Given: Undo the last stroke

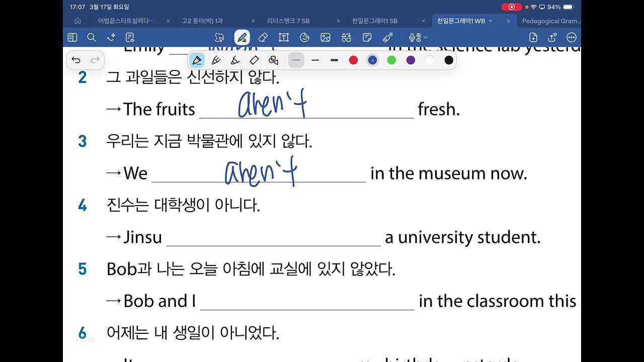Looking at the screenshot, I should [x=76, y=60].
